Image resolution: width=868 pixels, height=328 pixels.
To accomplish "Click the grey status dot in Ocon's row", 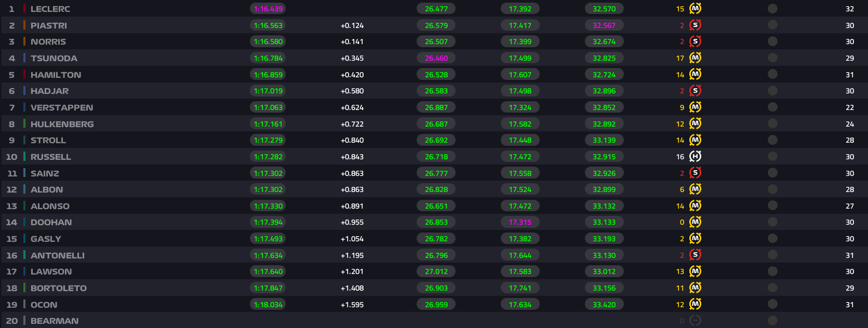I will click(772, 304).
